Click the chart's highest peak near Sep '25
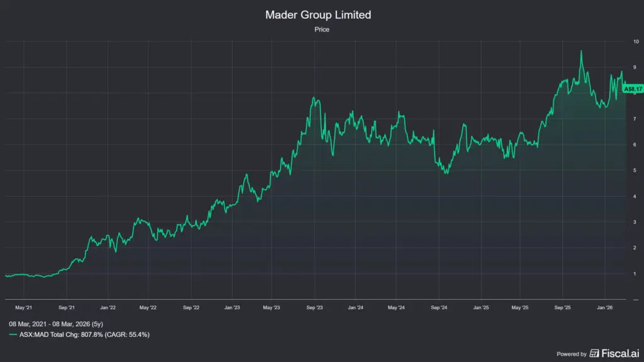Image resolution: width=644 pixels, height=362 pixels. [x=580, y=49]
